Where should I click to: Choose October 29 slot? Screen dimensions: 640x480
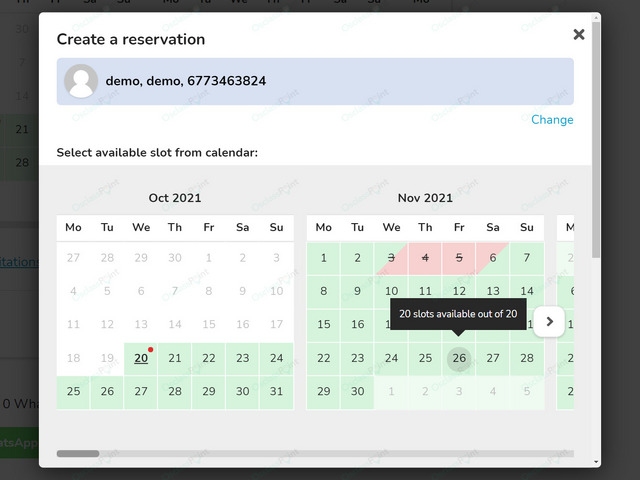(209, 392)
